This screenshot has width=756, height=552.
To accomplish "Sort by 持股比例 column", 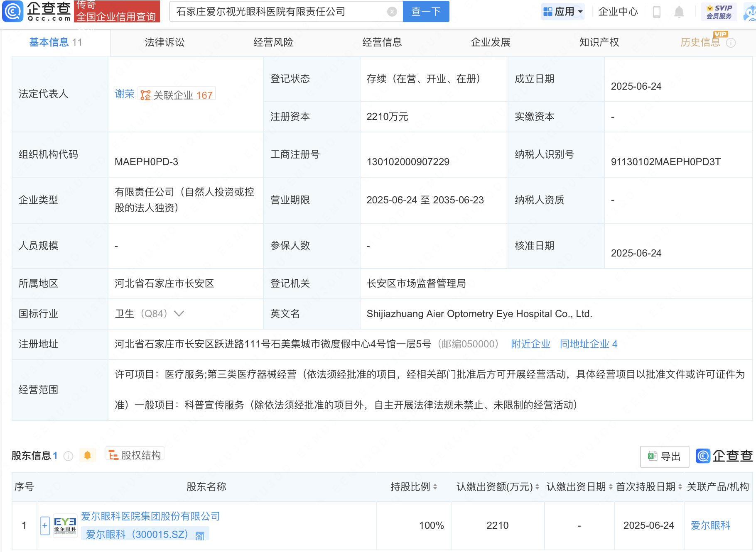I will click(435, 487).
